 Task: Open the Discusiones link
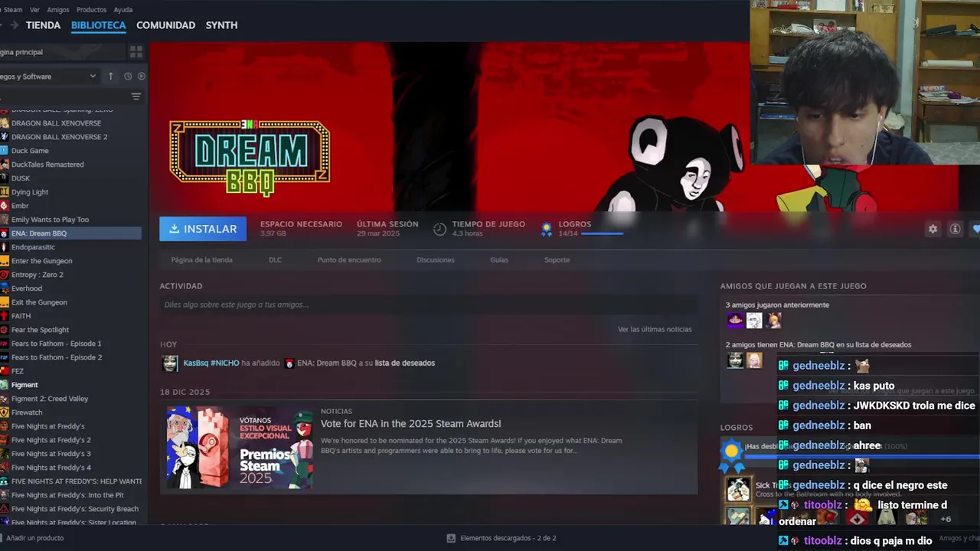coord(436,260)
